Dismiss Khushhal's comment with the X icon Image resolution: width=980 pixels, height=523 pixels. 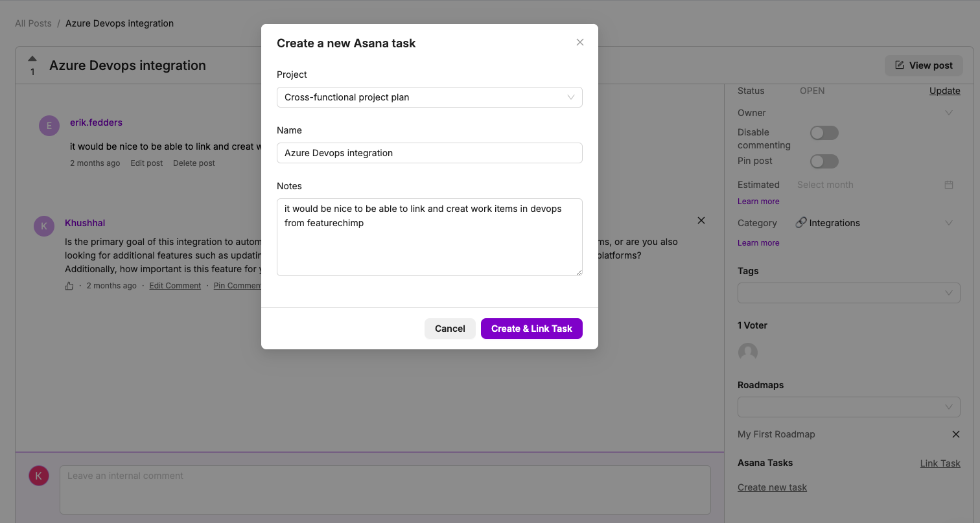[701, 220]
